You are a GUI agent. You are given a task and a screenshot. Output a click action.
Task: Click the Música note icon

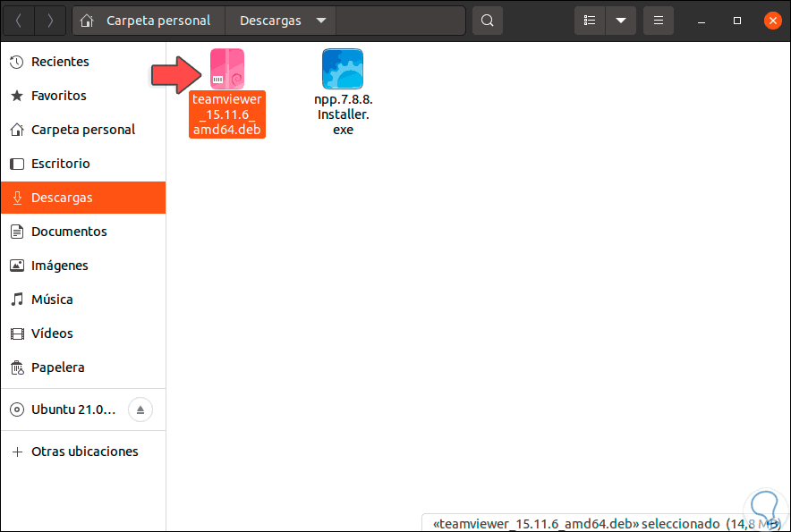17,300
